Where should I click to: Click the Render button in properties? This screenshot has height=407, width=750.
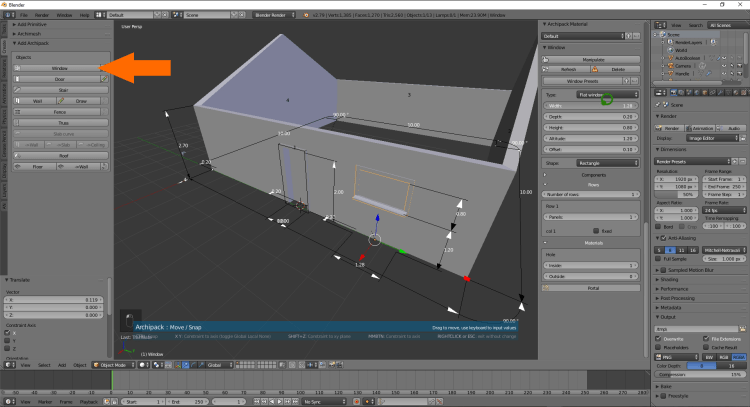pyautogui.click(x=670, y=128)
